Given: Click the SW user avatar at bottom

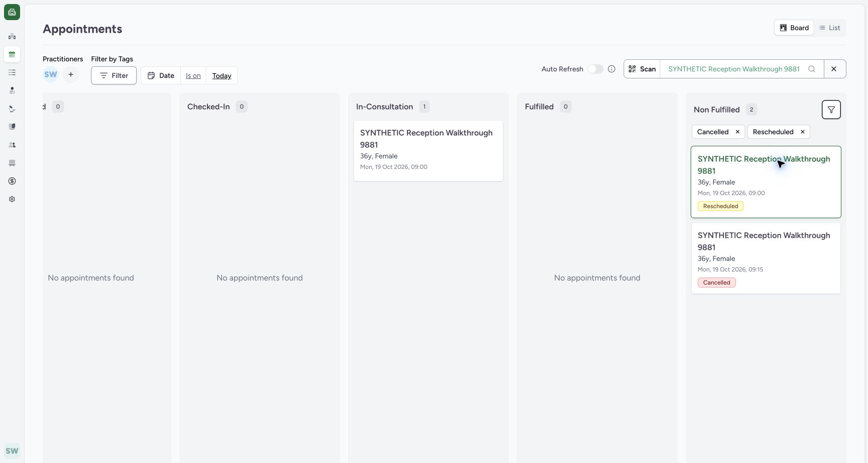Looking at the screenshot, I should click(x=12, y=451).
